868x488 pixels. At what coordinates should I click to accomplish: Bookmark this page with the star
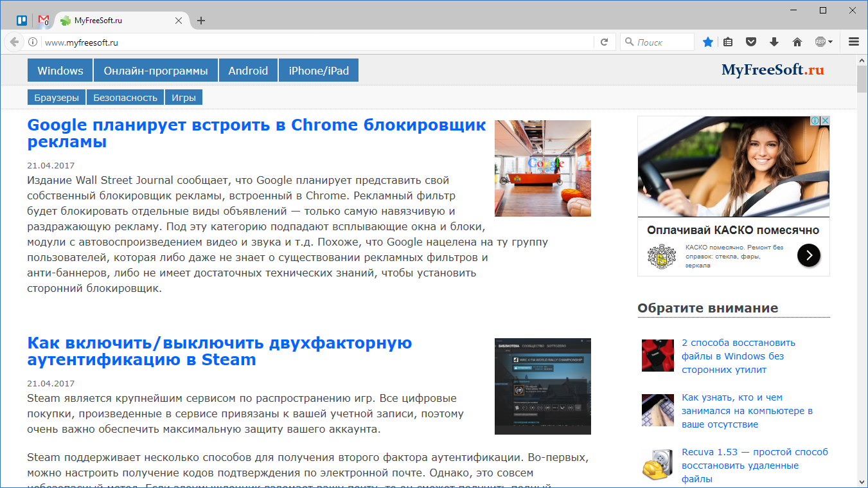coord(708,42)
